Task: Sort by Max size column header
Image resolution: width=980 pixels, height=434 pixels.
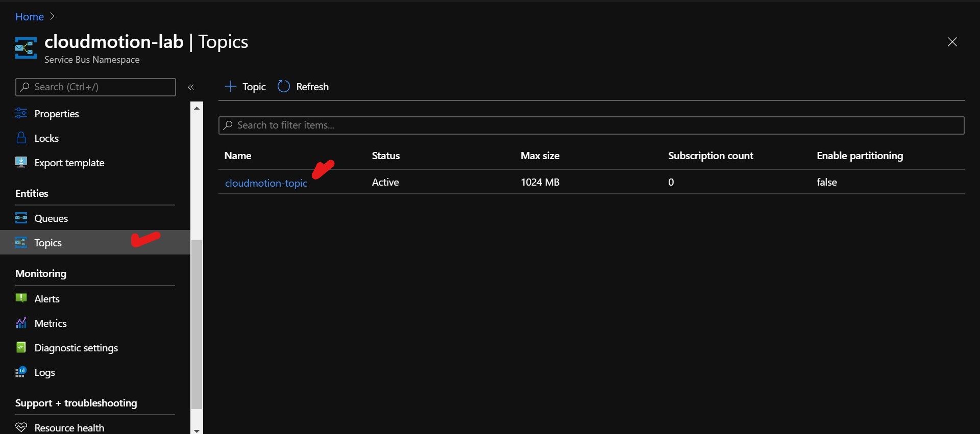Action: (x=540, y=156)
